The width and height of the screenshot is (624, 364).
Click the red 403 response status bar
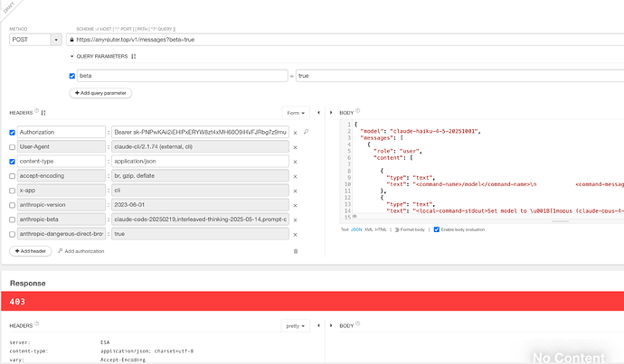coord(312,301)
